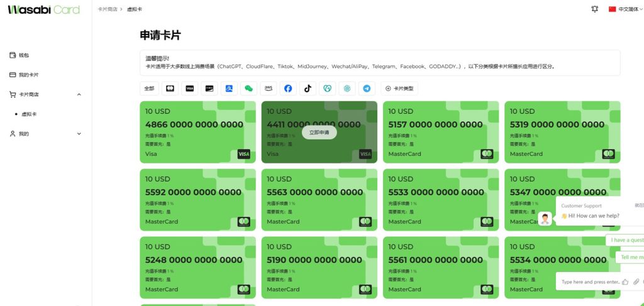Viewport: 644px width, 306px height.
Task: Collapse the 卡片商店 sidebar section
Action: pos(79,95)
